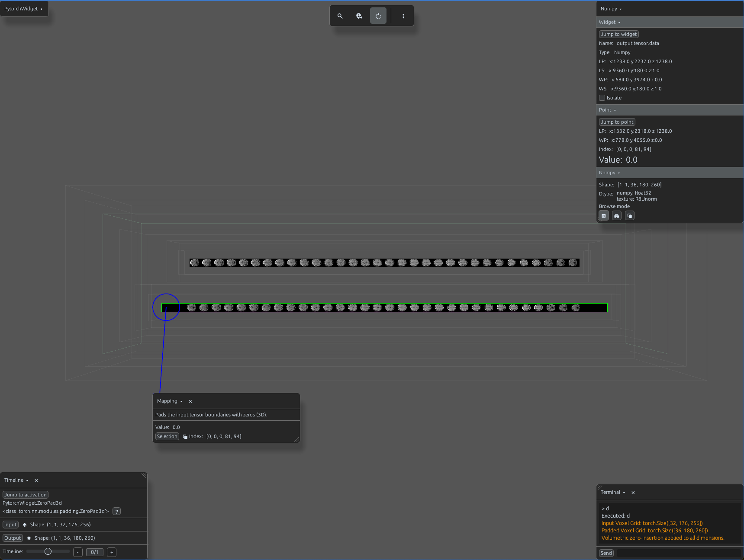This screenshot has width=744, height=560.
Task: Click the Selection button in Mapping
Action: click(x=167, y=437)
